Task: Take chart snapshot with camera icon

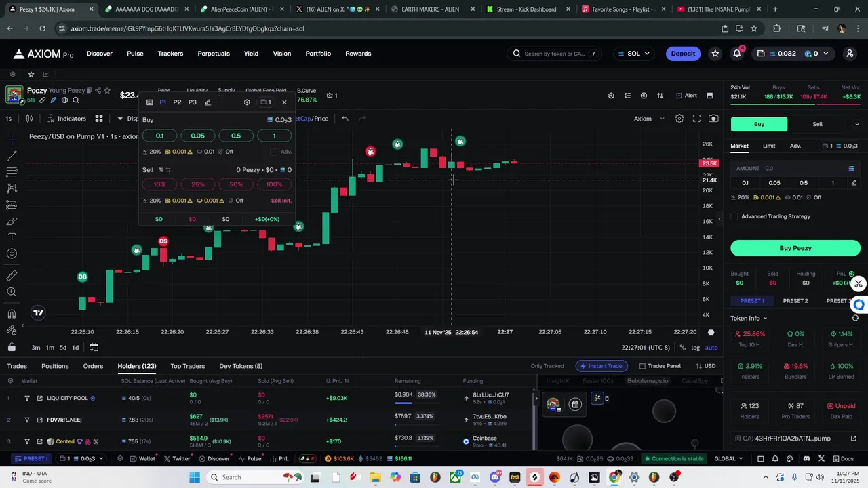Action: pyautogui.click(x=713, y=119)
